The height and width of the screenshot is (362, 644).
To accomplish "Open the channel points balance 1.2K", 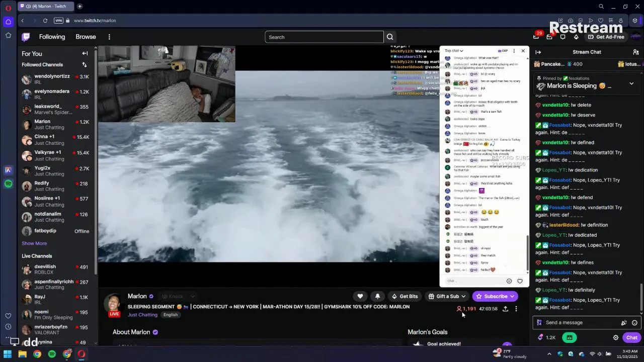I will point(546,337).
